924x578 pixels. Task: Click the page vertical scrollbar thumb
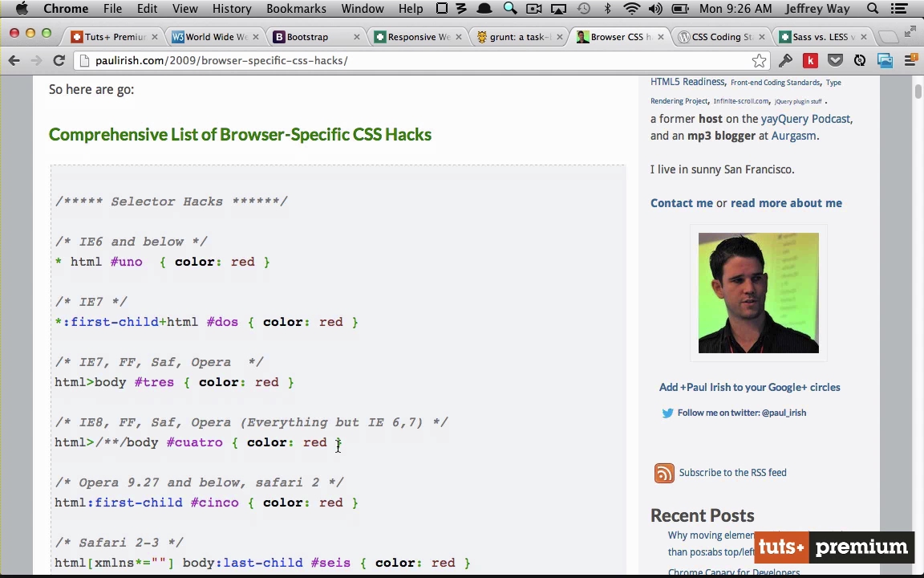coord(918,92)
